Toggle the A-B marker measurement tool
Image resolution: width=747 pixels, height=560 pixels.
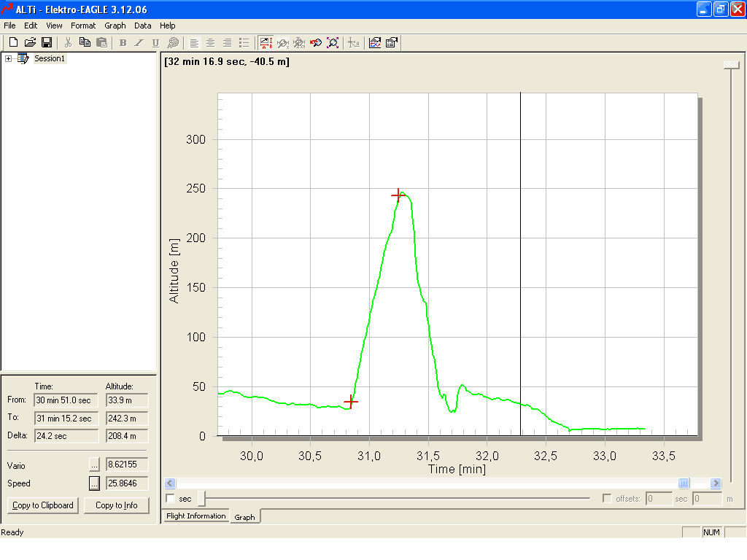click(266, 43)
